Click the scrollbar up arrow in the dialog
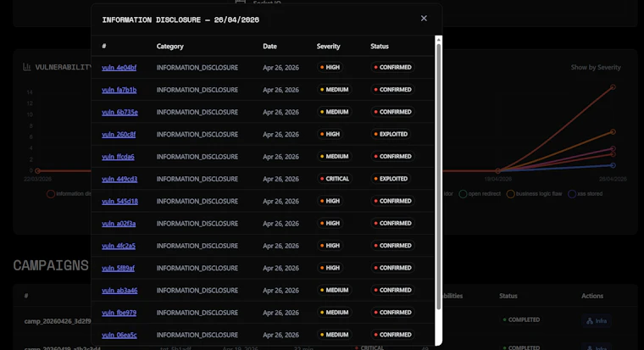The width and height of the screenshot is (644, 350). pyautogui.click(x=439, y=40)
